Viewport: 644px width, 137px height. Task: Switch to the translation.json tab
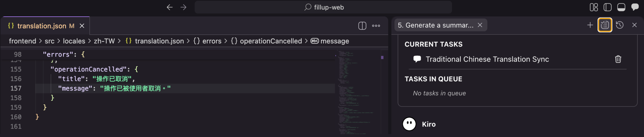[x=42, y=26]
